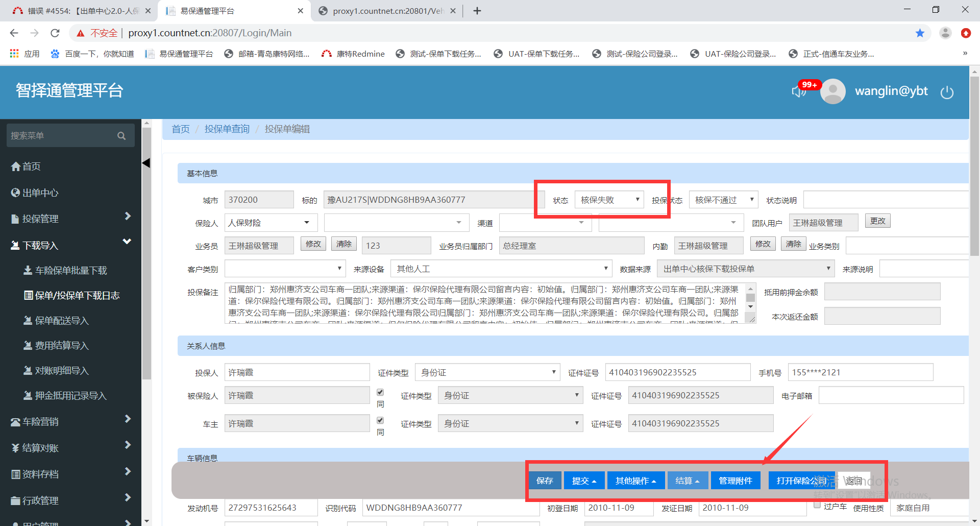This screenshot has height=526, width=980.
Task: Check the 过户车 checkbox
Action: 817,505
